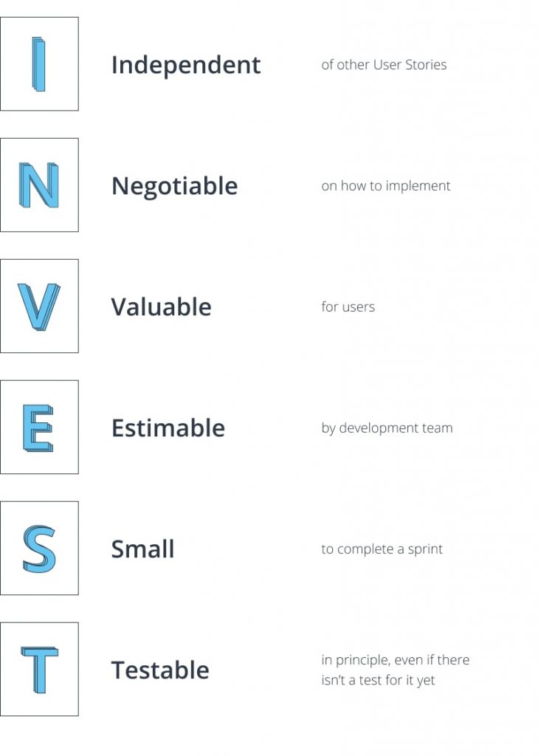Viewport: 538px width, 756px height.
Task: Click "isn't a test for it yet" line
Action: (x=378, y=680)
